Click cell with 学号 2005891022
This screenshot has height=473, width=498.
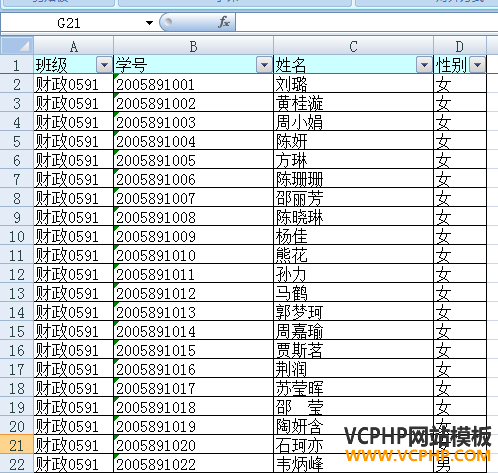pos(193,464)
